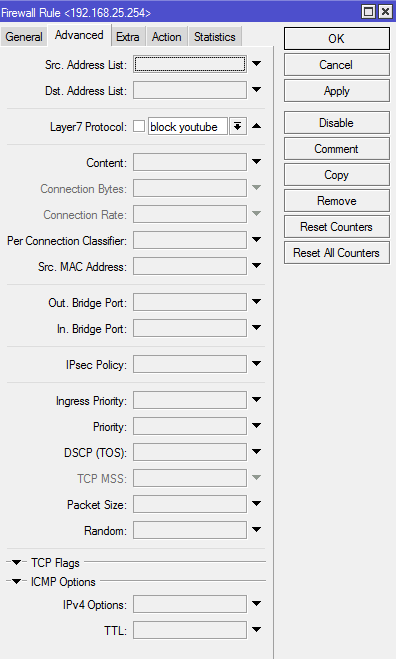The height and width of the screenshot is (659, 396).
Task: Select the Advanced tab
Action: (79, 35)
